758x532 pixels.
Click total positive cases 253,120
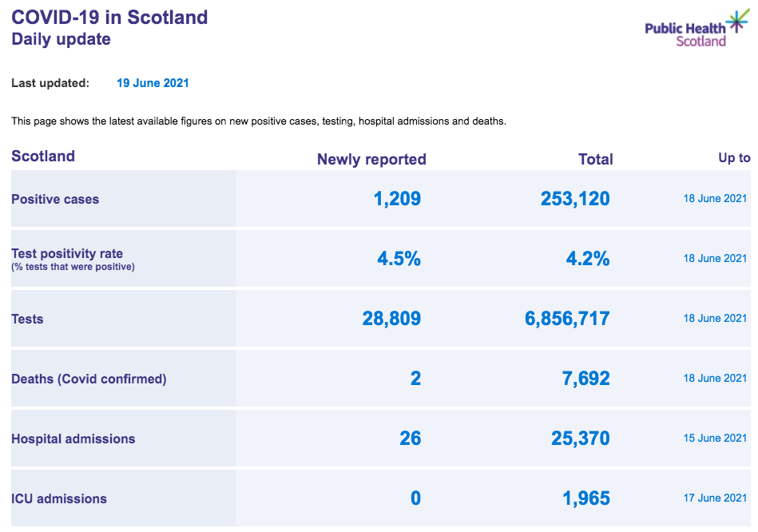point(575,199)
